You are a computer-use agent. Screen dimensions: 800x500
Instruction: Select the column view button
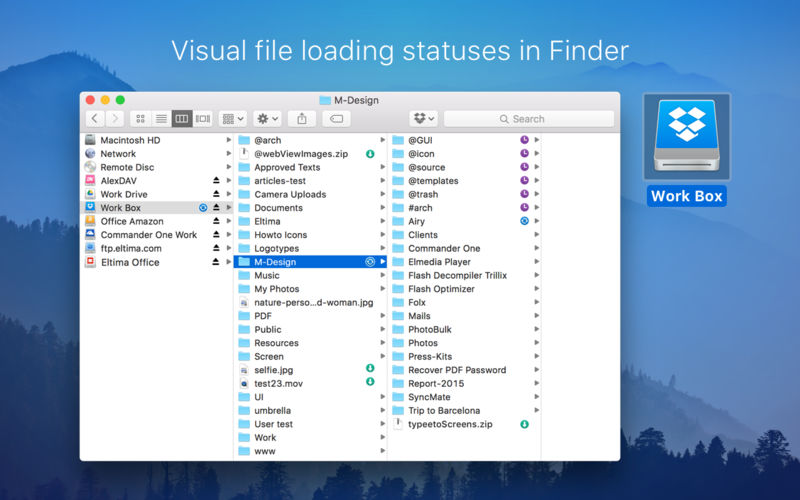pyautogui.click(x=182, y=119)
